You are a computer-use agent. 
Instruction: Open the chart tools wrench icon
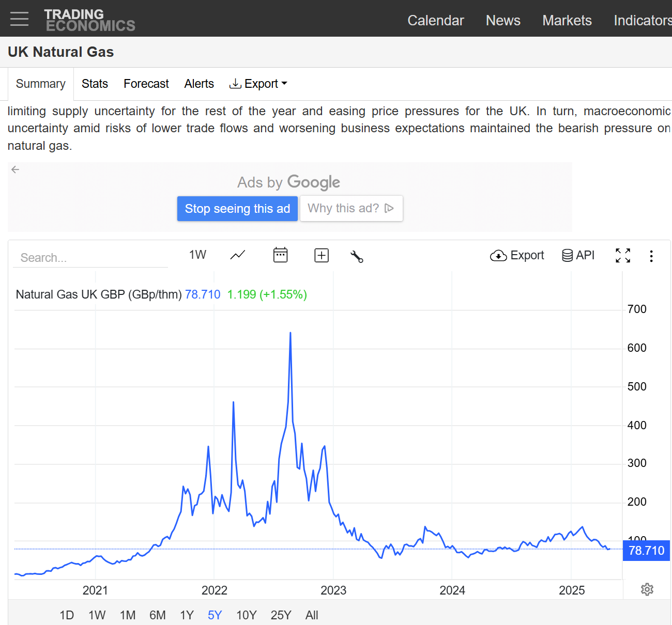(357, 256)
